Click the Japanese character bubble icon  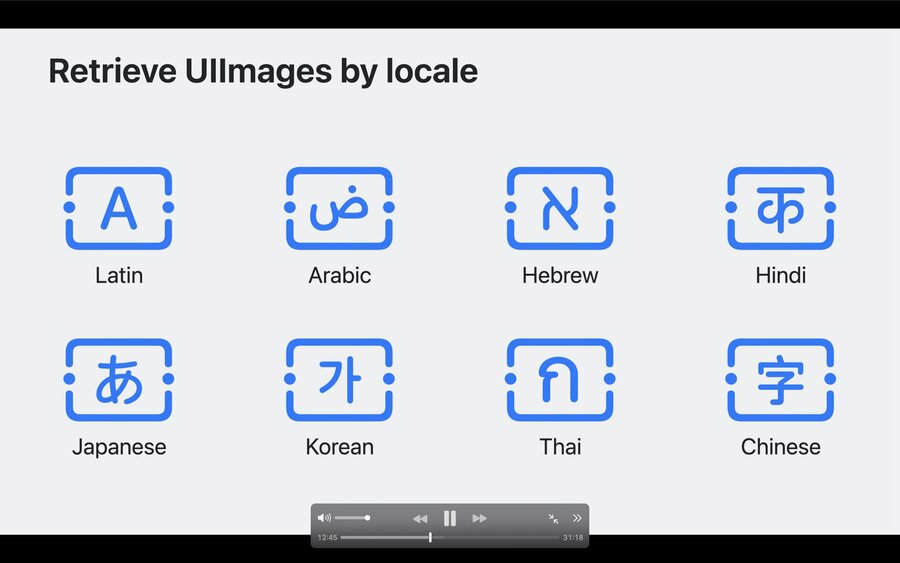tap(119, 379)
